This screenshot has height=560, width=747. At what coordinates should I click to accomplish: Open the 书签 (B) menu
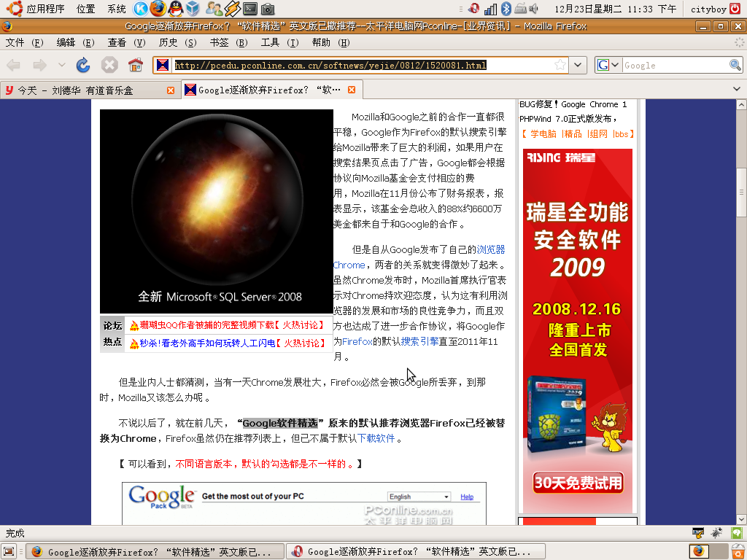[x=228, y=42]
